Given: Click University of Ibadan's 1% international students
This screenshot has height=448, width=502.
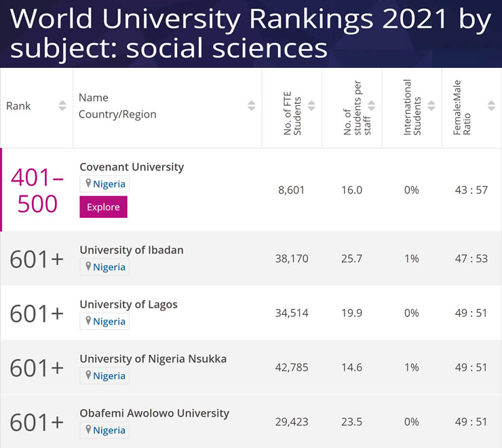Looking at the screenshot, I should 411,259.
